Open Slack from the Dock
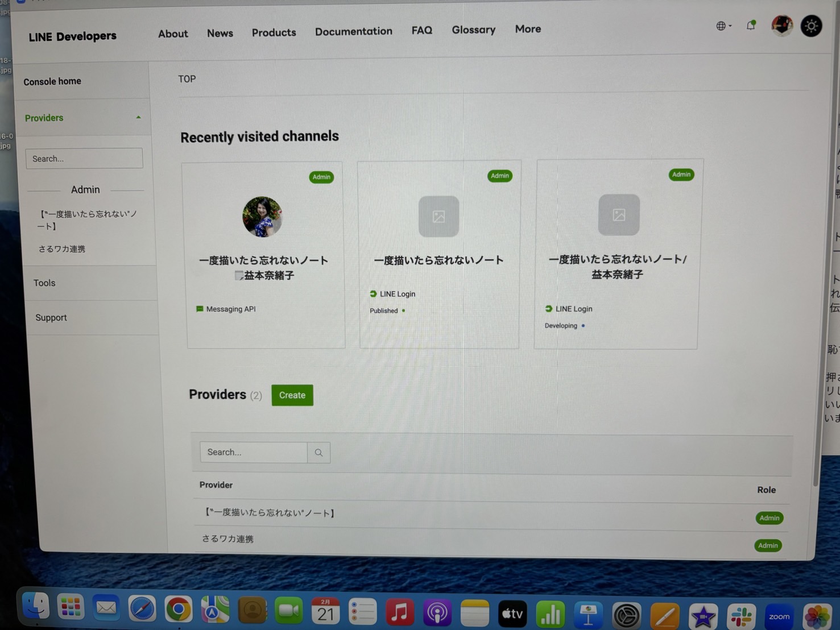The image size is (840, 630). coord(742,617)
